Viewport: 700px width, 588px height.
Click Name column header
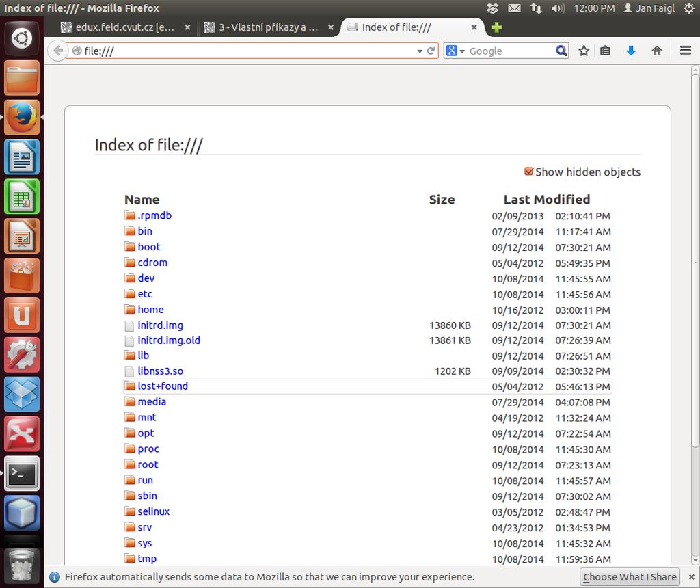coord(142,199)
